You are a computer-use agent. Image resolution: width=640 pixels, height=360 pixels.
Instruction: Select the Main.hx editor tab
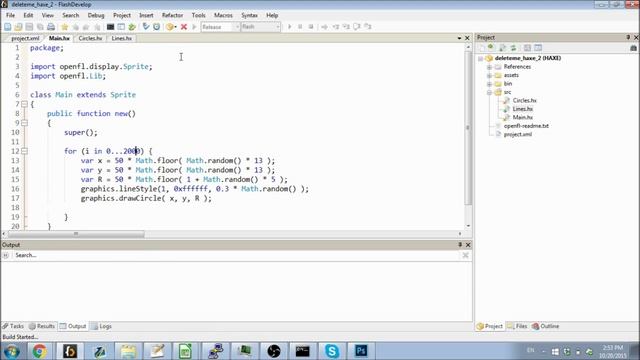59,38
